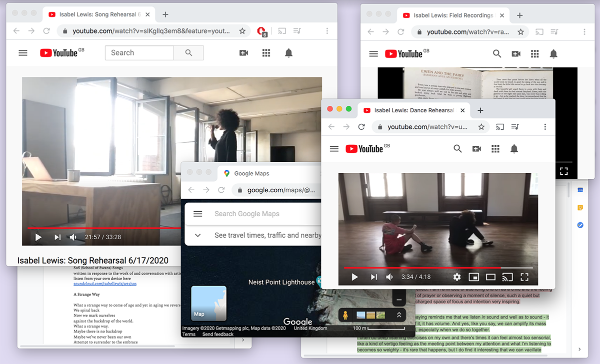
Task: Skip to the next video in the Dance Rehearsal player
Action: pyautogui.click(x=373, y=277)
